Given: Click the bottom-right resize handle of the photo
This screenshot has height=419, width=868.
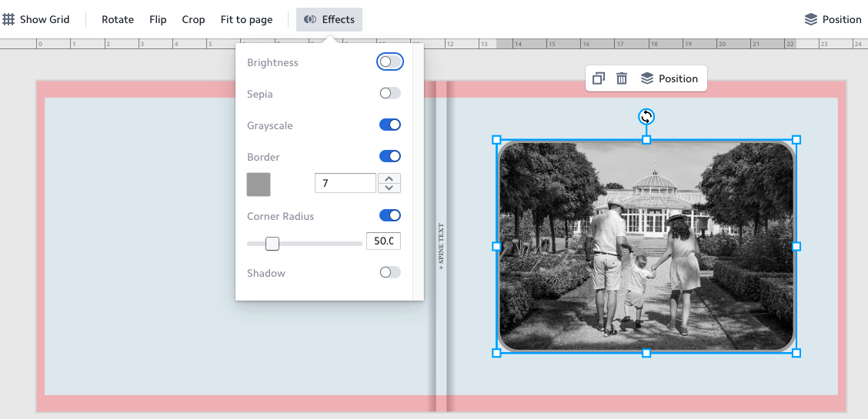Looking at the screenshot, I should click(x=796, y=353).
